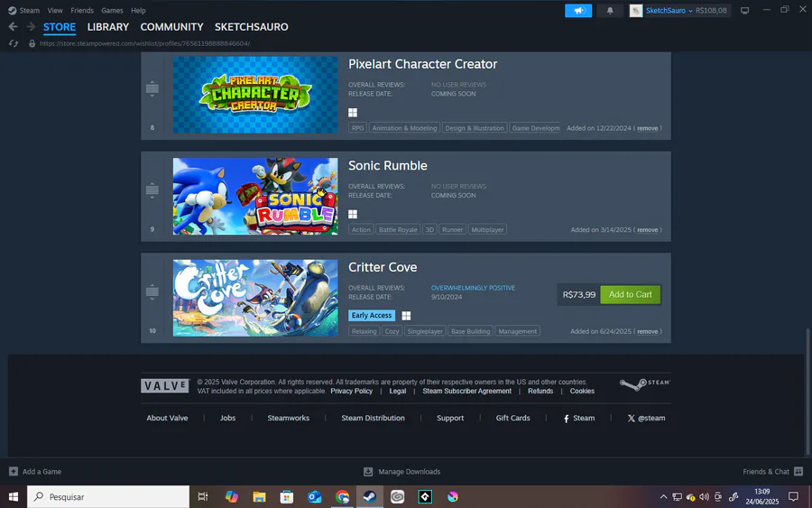Go forward with the right arrow
Image resolution: width=812 pixels, height=508 pixels.
pyautogui.click(x=31, y=27)
